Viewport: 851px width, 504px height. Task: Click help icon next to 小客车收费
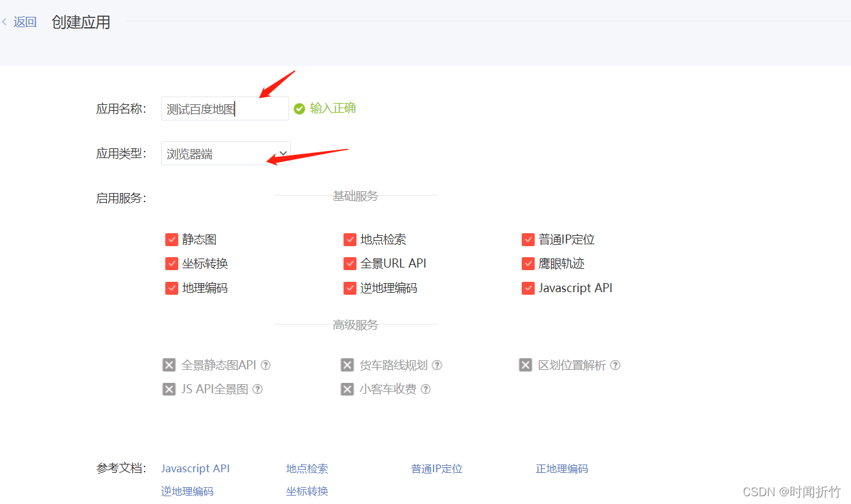pyautogui.click(x=426, y=389)
